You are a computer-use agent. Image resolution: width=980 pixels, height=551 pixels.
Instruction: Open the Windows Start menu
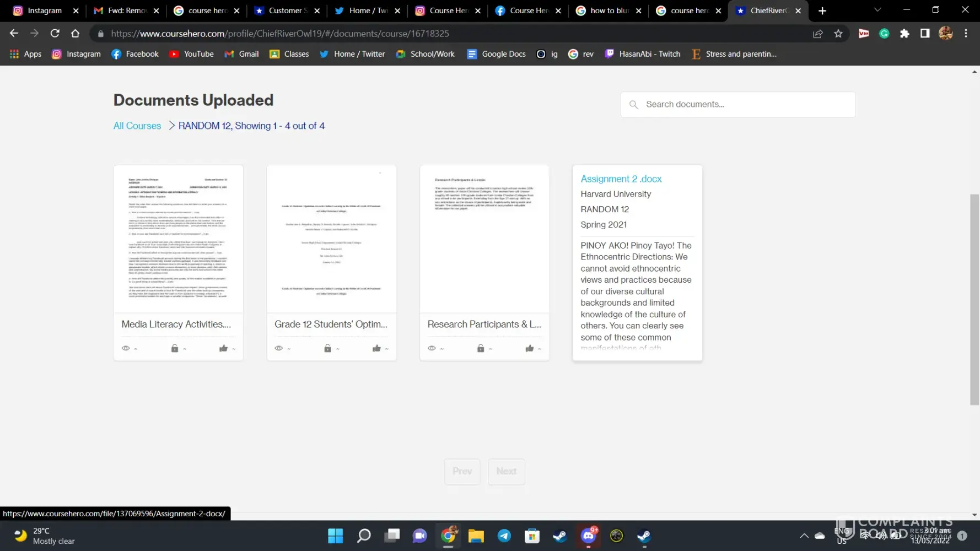pos(335,536)
